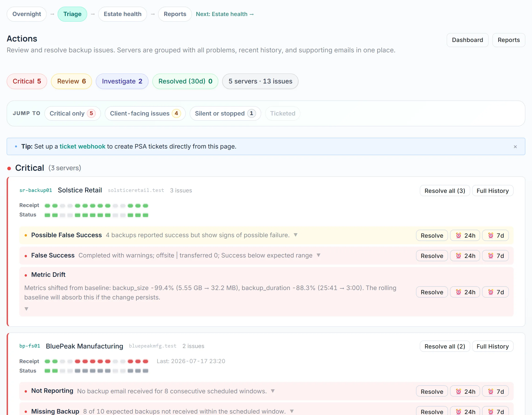Image resolution: width=532 pixels, height=415 pixels.
Task: Jump to Critical only
Action: click(x=73, y=113)
